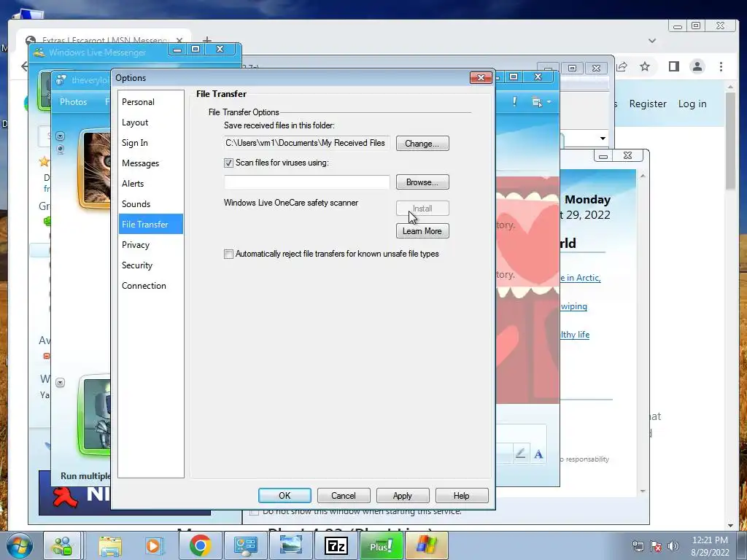Go to the Messages options category
This screenshot has width=747, height=560.
[150, 163]
